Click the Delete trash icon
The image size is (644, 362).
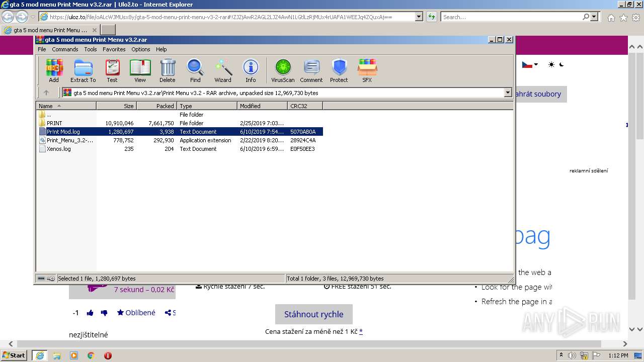click(168, 70)
